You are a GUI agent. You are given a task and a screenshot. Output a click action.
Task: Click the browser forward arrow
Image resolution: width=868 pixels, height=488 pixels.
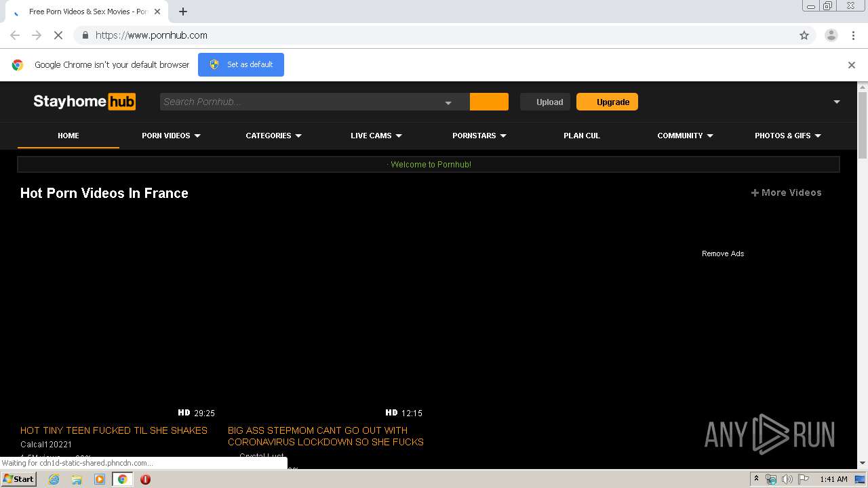point(37,35)
